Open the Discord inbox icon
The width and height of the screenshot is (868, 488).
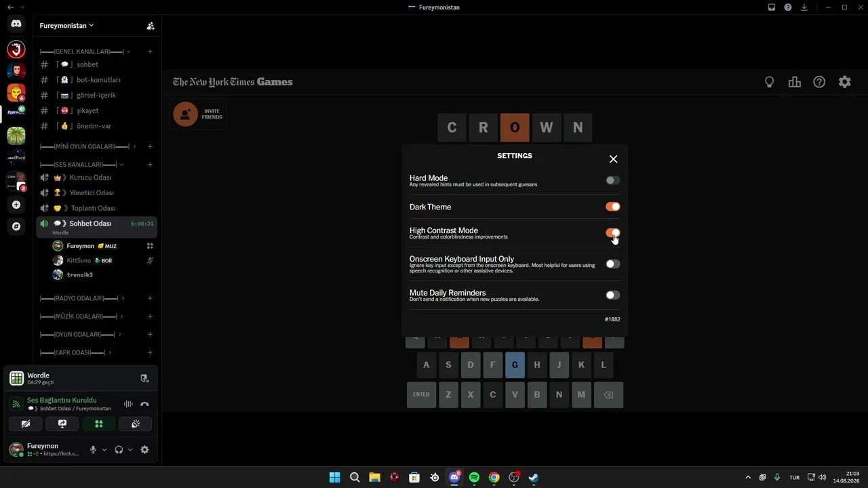coord(772,7)
